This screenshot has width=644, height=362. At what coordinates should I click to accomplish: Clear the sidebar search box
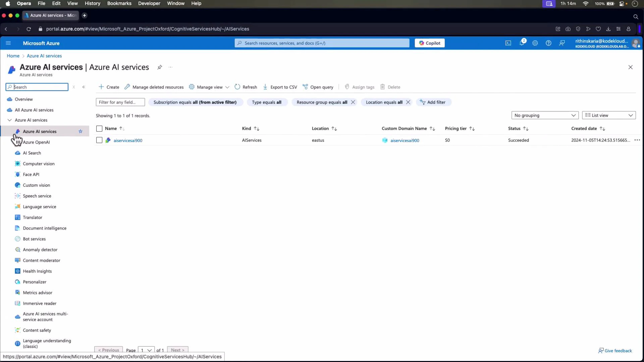(x=74, y=87)
